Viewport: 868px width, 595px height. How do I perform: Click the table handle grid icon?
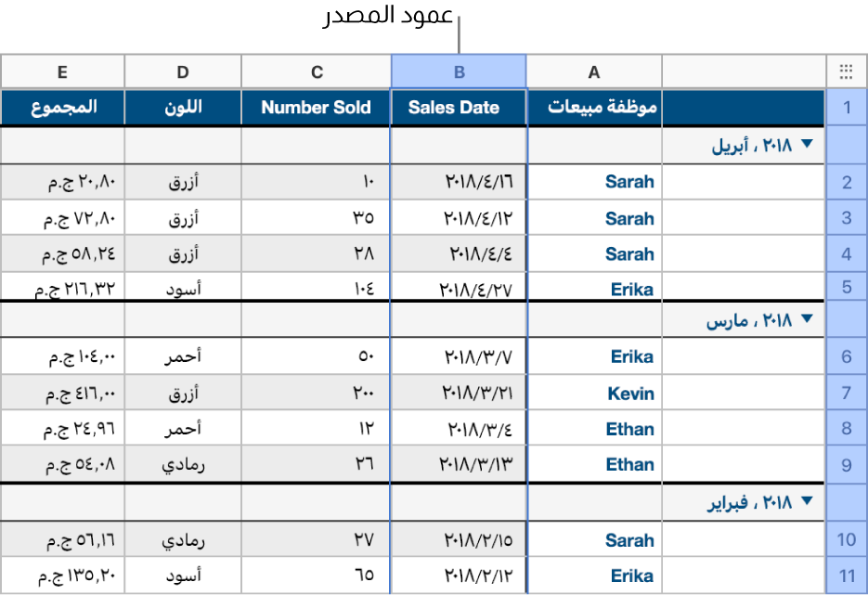pos(846,71)
